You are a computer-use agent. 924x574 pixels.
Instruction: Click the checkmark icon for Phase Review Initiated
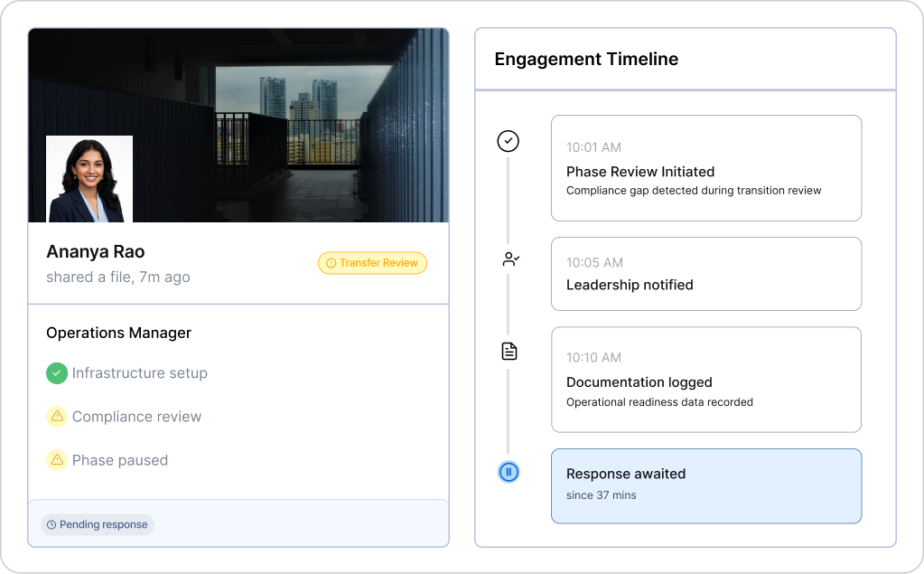click(509, 141)
